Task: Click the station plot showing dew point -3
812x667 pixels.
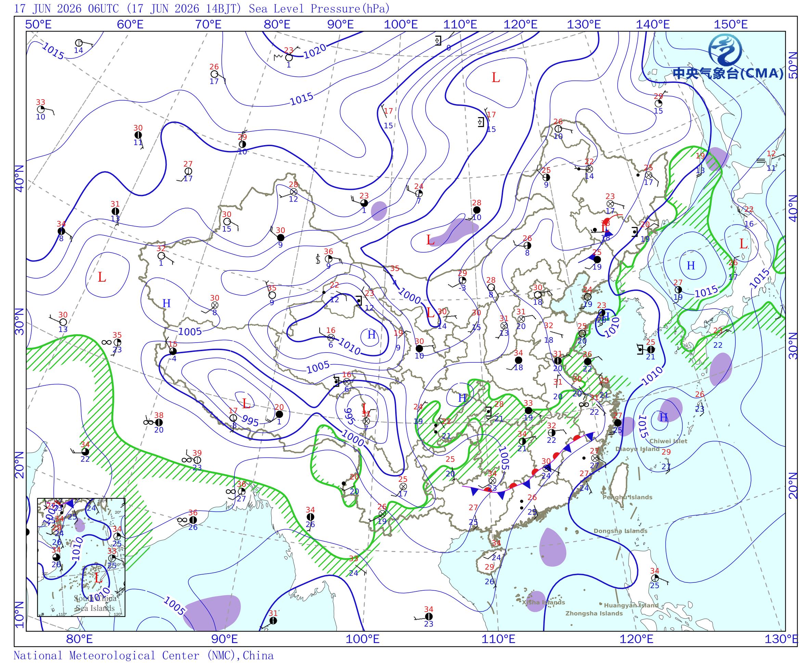Action: click(x=462, y=281)
